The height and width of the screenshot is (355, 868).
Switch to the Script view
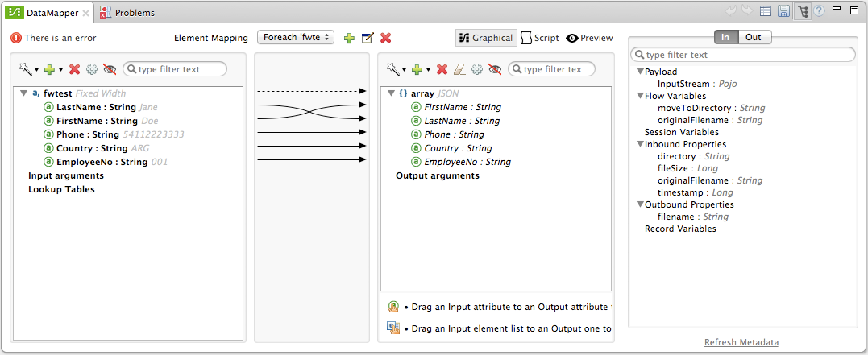539,38
